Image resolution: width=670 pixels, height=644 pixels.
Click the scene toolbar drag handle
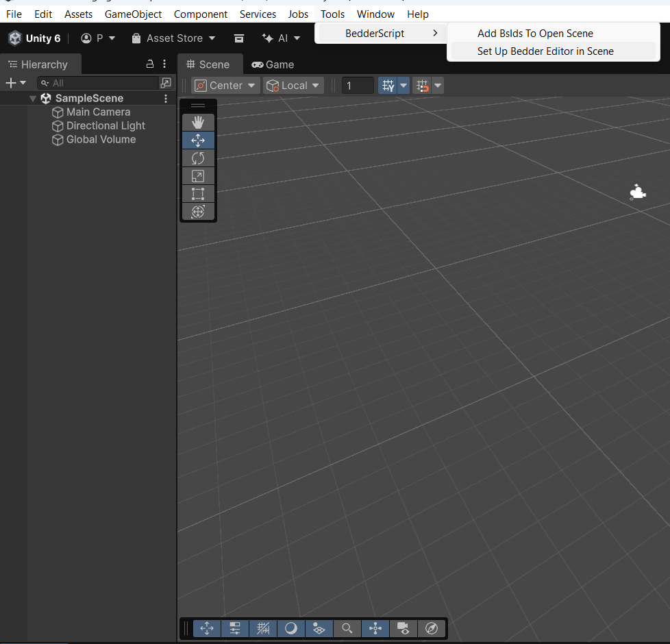point(198,106)
